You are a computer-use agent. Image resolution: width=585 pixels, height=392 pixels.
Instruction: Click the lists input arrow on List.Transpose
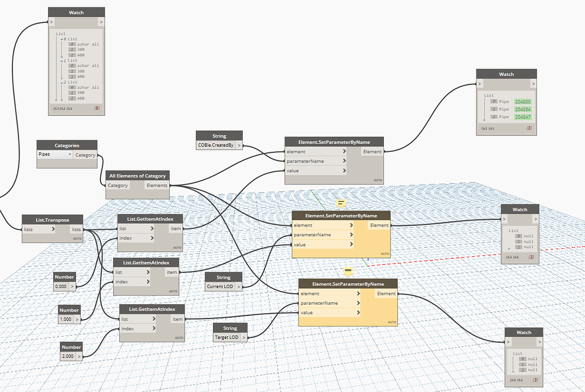coord(53,229)
